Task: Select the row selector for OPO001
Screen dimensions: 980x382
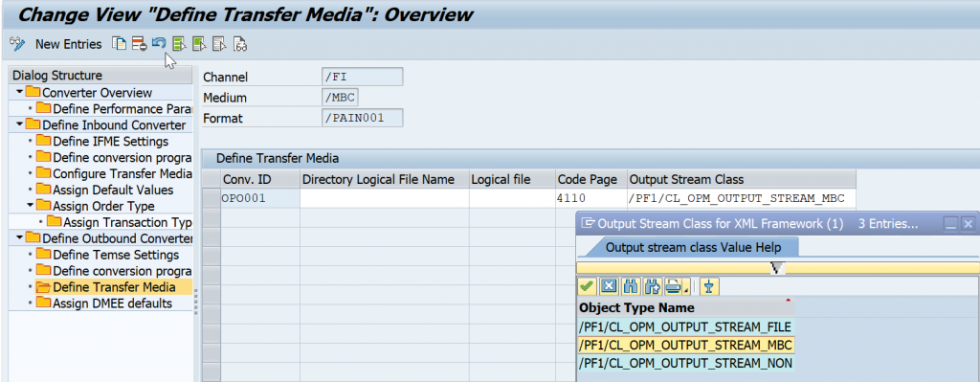Action: click(x=212, y=199)
